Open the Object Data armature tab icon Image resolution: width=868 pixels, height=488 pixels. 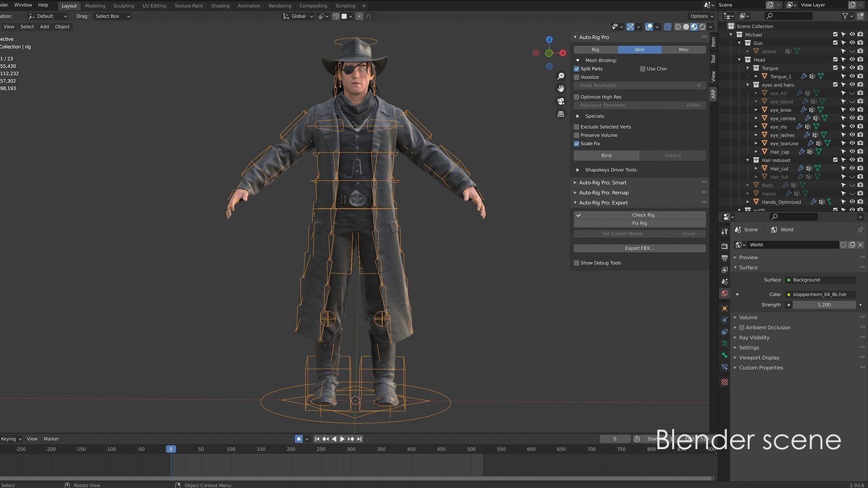point(725,343)
